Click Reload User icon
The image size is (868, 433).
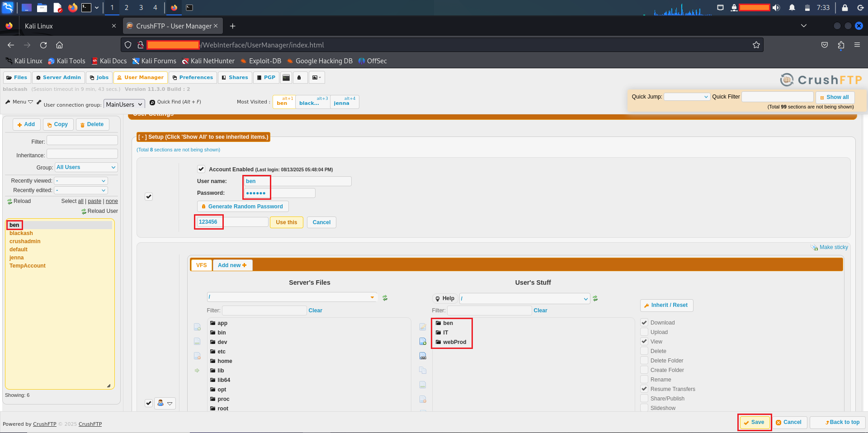pyautogui.click(x=84, y=212)
